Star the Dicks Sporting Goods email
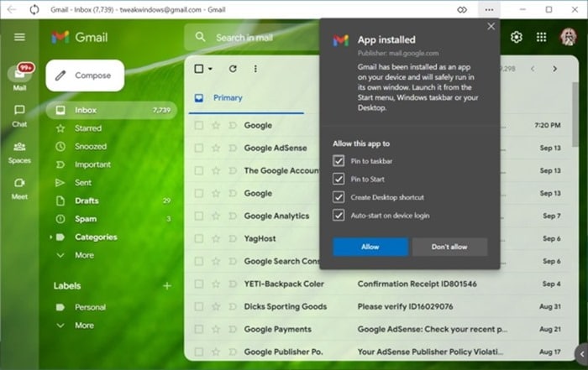Image resolution: width=588 pixels, height=370 pixels. click(x=216, y=307)
